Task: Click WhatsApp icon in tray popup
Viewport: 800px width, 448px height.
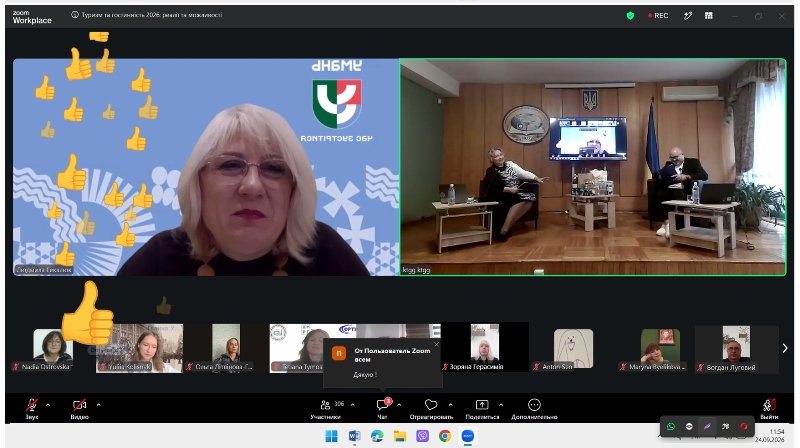Action: point(671,427)
